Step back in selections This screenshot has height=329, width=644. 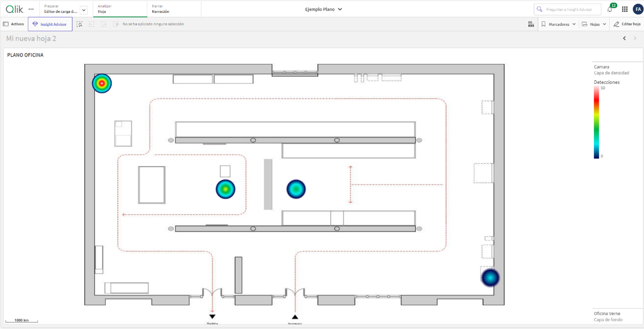click(x=92, y=24)
